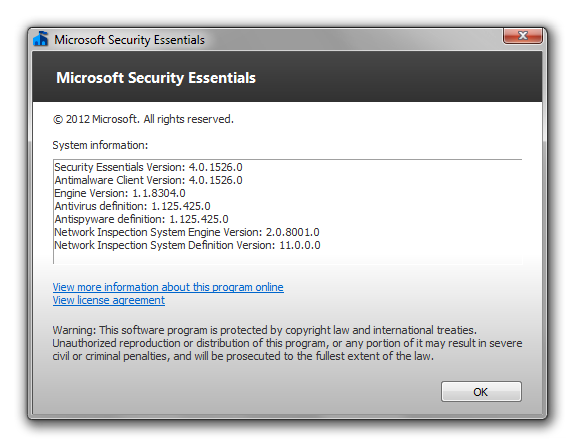The height and width of the screenshot is (447, 575).
Task: Click the dark Microsoft Security Essentials header banner
Action: [x=287, y=77]
